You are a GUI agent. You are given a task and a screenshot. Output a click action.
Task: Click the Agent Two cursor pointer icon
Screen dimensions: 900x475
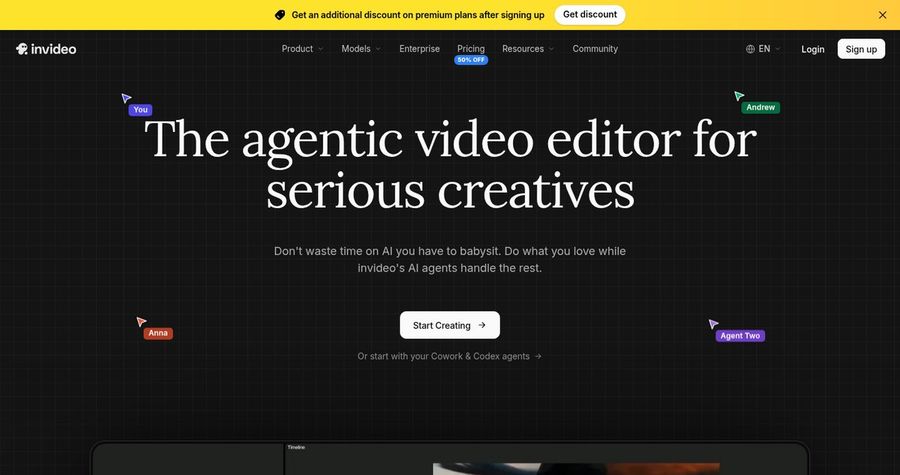click(713, 324)
